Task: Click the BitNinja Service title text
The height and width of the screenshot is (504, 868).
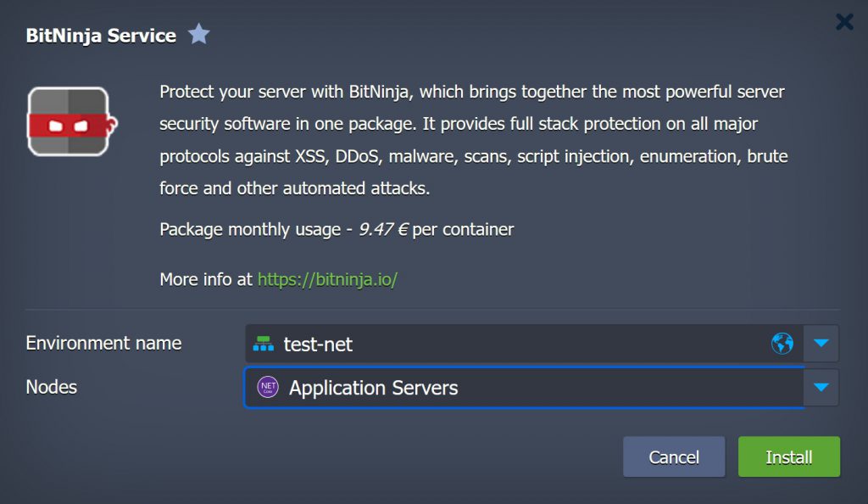Action: (101, 36)
